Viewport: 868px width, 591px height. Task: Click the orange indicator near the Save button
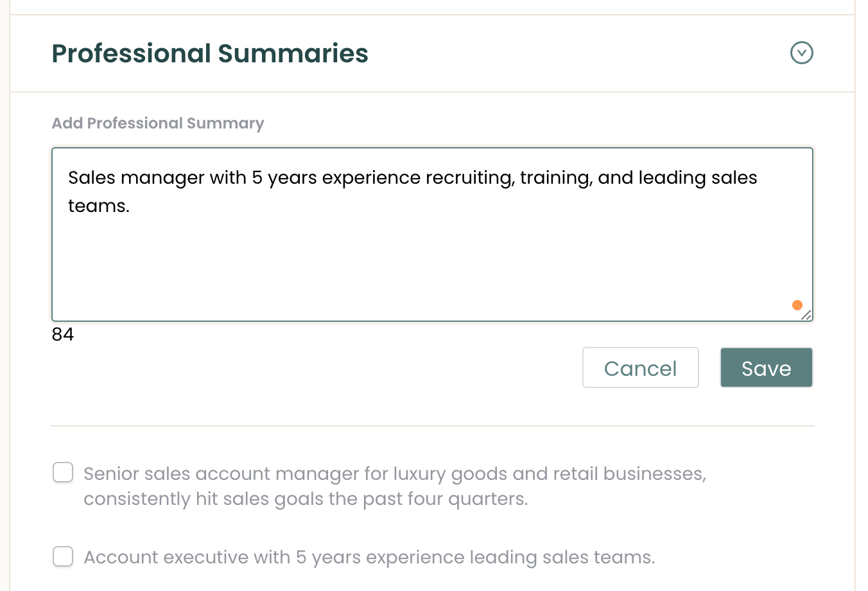(797, 304)
